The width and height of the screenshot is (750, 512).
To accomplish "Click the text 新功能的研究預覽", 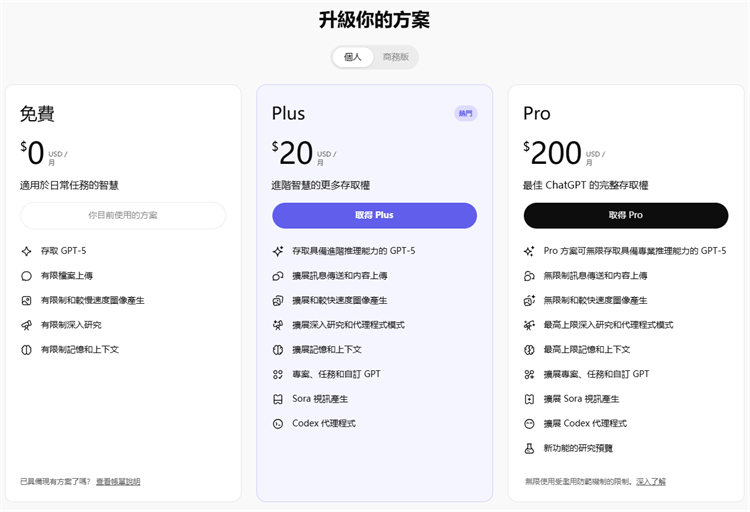I will pyautogui.click(x=578, y=448).
